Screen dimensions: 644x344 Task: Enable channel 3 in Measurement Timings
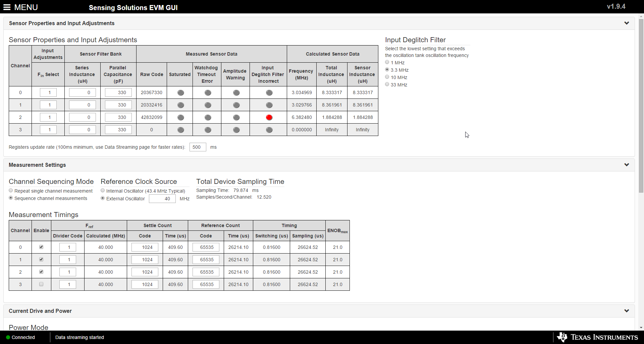coord(41,284)
